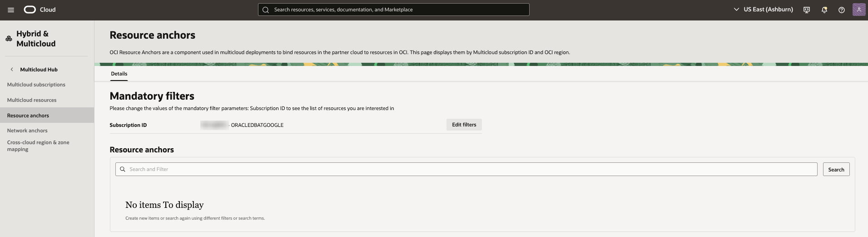Open Network anchors page
This screenshot has width=868, height=237.
pos(27,131)
